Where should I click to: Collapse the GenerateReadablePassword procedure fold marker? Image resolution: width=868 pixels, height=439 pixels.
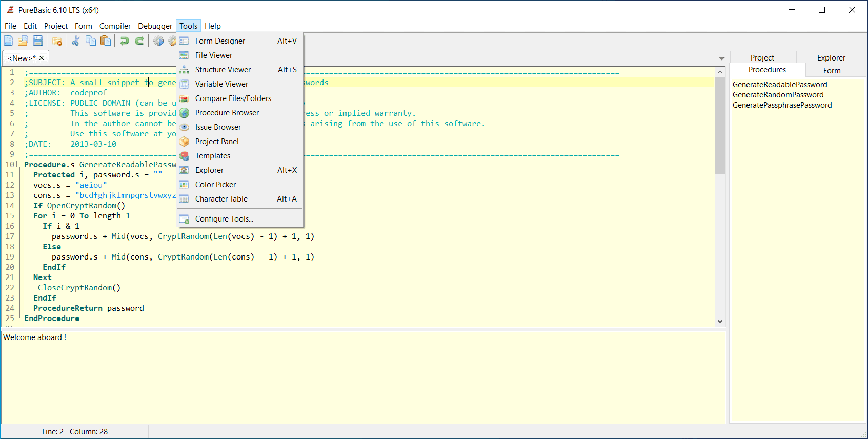pyautogui.click(x=19, y=165)
